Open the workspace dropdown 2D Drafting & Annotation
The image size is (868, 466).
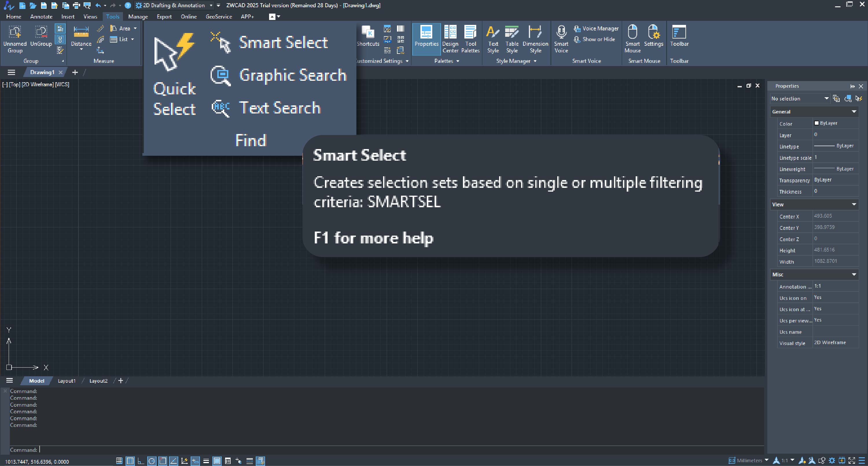pos(174,5)
